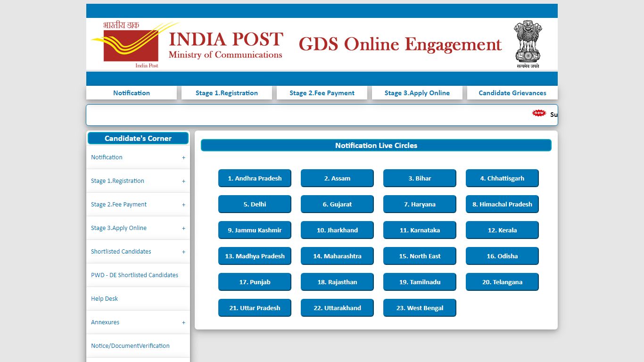Select the 21. Uttar Pradesh circle
The width and height of the screenshot is (644, 362).
point(255,308)
